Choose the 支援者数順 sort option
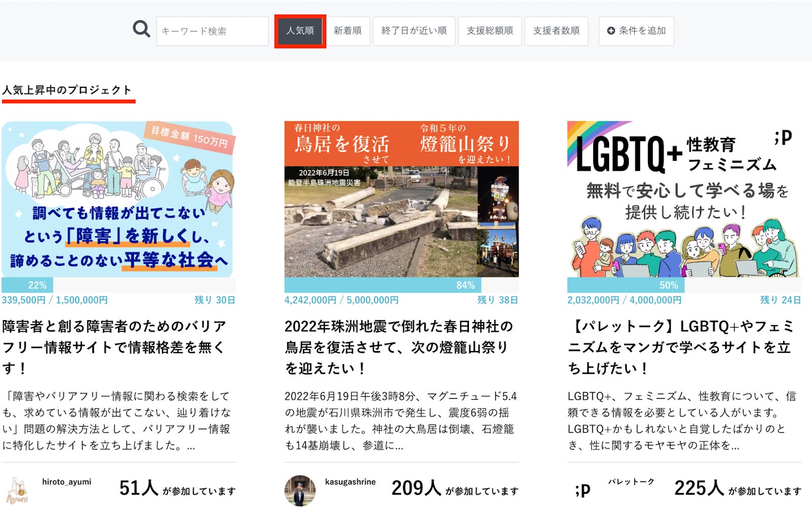Viewport: 812px width, 521px height. [x=556, y=31]
